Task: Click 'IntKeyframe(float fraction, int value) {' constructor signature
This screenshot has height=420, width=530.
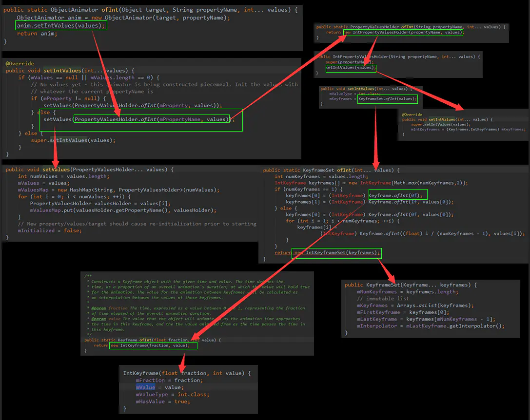Action: click(187, 373)
